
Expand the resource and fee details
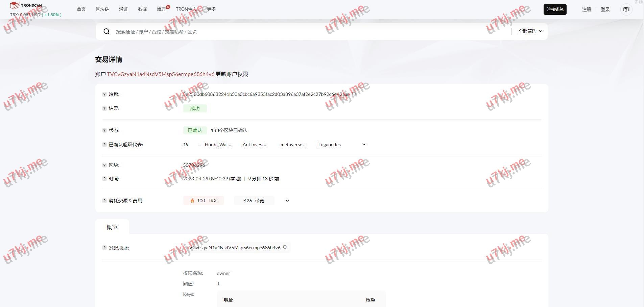[x=287, y=201]
